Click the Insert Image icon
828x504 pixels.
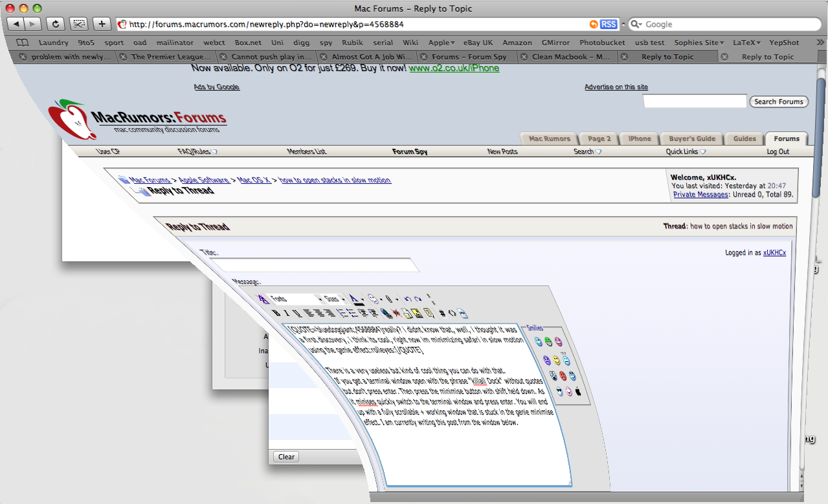[416, 314]
